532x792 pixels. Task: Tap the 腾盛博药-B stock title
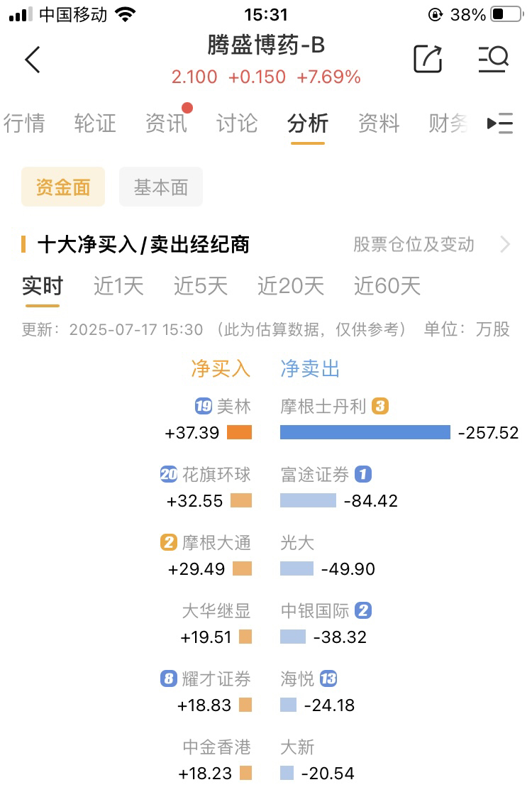(266, 45)
